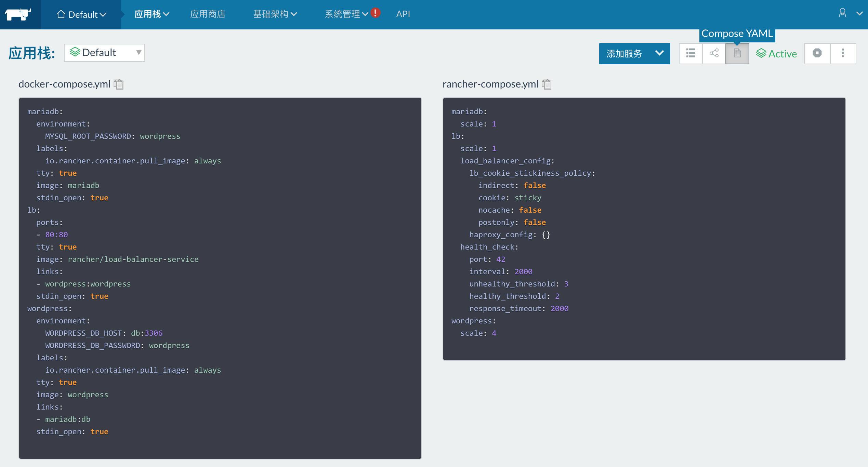Image resolution: width=868 pixels, height=467 pixels.
Task: Click the nocache: false line
Action: click(x=510, y=210)
